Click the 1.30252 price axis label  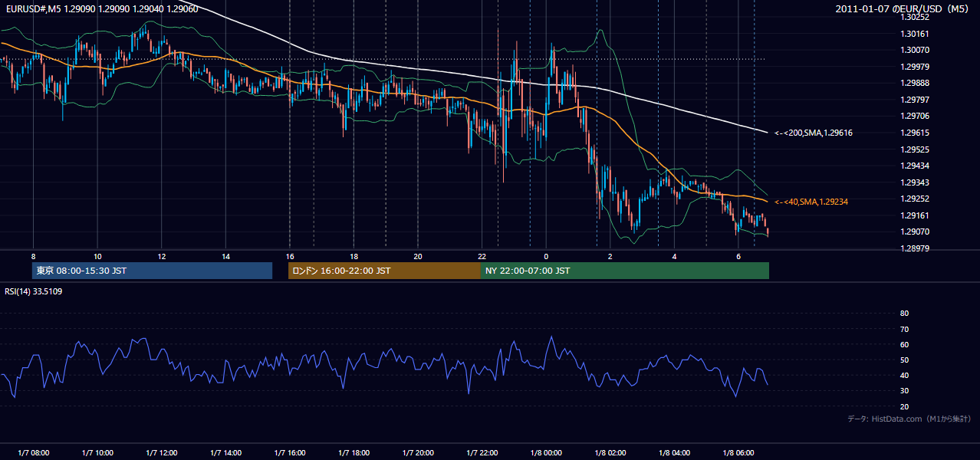[x=915, y=17]
